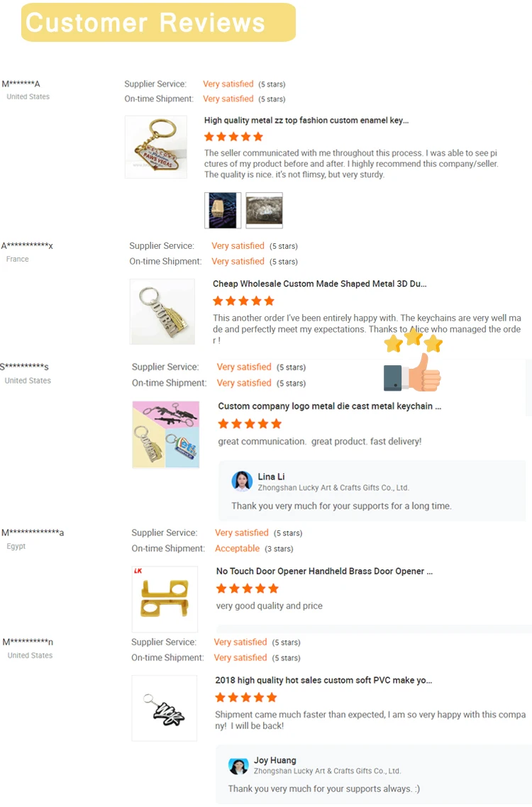Open the Paris Vegas keychain product image
The width and height of the screenshot is (532, 807).
click(156, 147)
